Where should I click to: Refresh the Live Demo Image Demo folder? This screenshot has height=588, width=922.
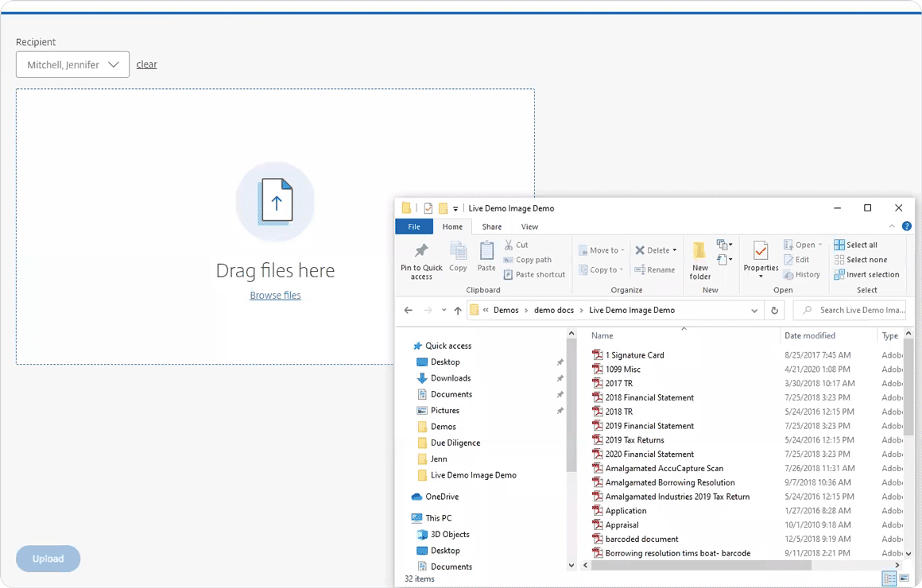[x=774, y=311]
